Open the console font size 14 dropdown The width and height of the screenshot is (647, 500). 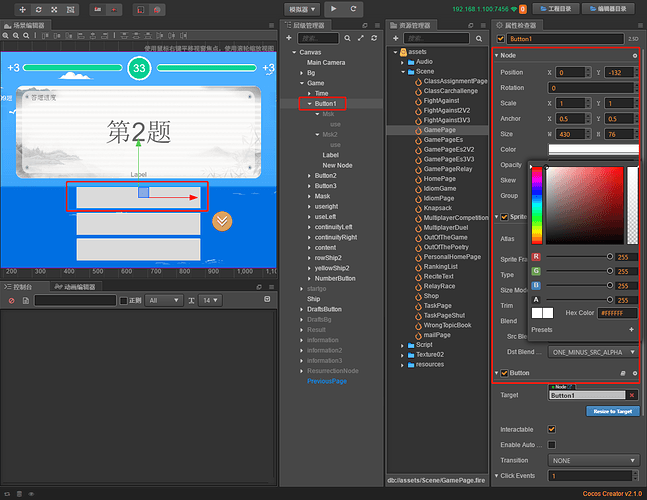point(210,300)
